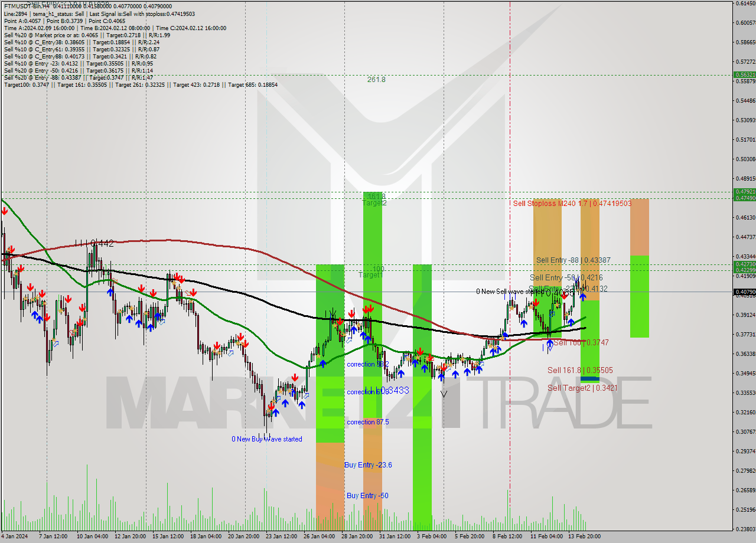Click the 'I I I 0.442' wave label
Viewport: 756px width, 543px height.
click(94, 243)
